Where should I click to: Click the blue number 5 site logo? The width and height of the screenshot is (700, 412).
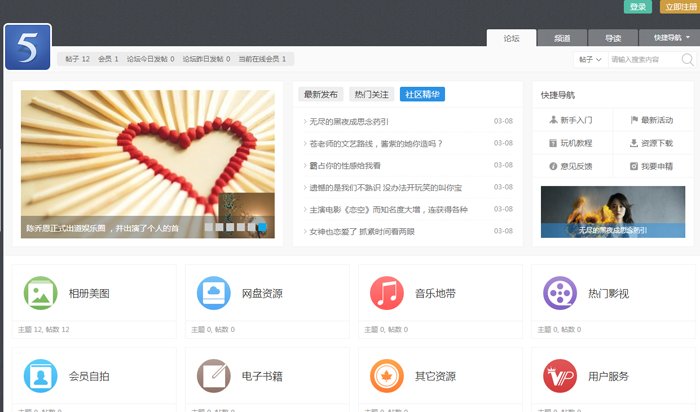[x=28, y=47]
